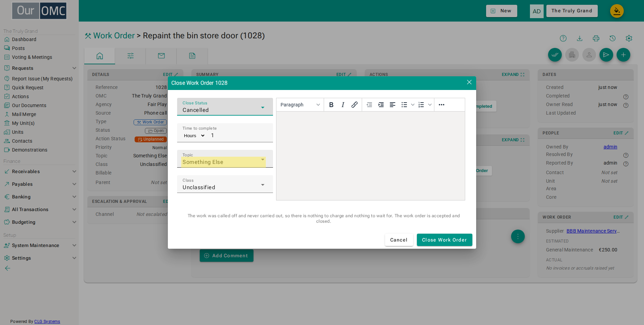644x325 pixels.
Task: Toggle italic formatting in editor
Action: [343, 105]
